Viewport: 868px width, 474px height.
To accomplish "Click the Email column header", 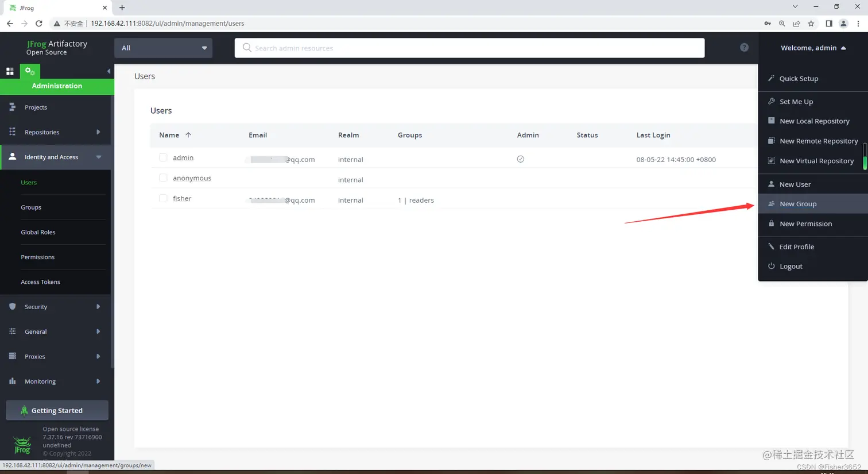I will point(258,135).
